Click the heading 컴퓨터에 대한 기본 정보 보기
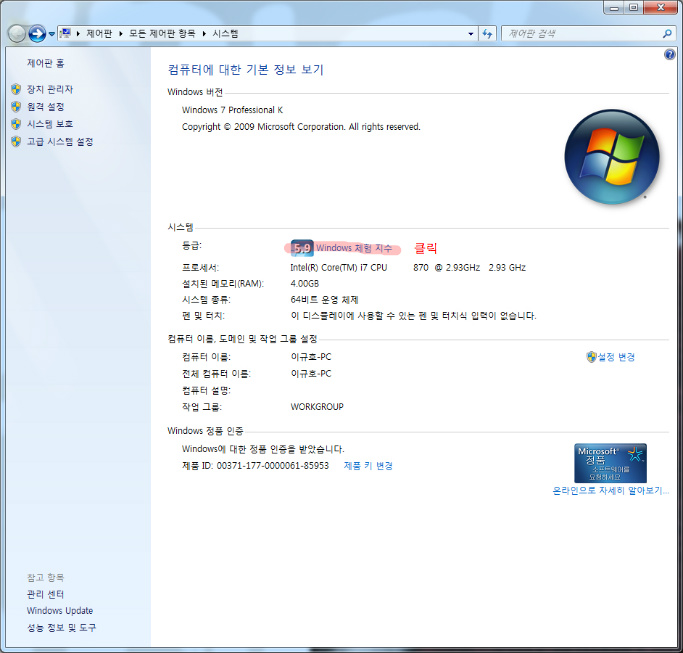This screenshot has height=653, width=683. tap(245, 70)
